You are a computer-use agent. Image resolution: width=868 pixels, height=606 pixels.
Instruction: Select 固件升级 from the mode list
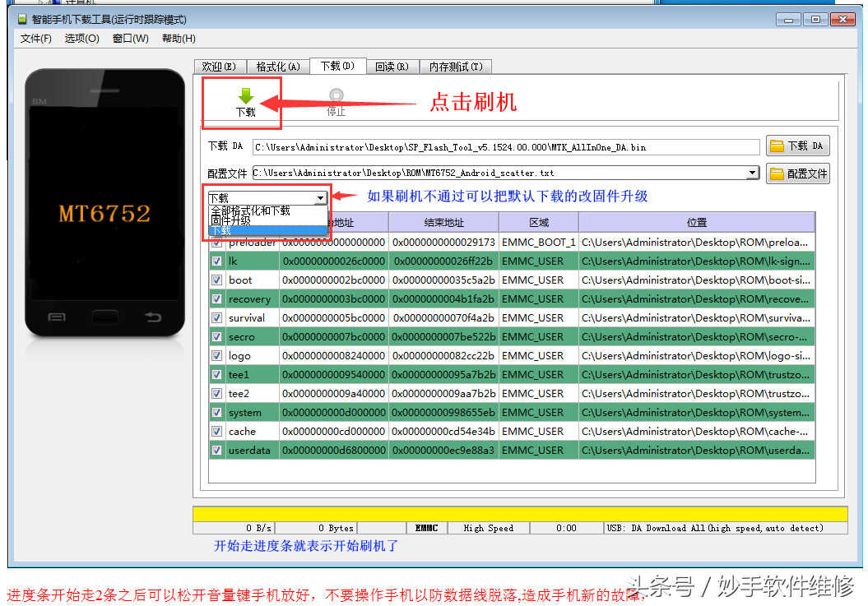231,220
